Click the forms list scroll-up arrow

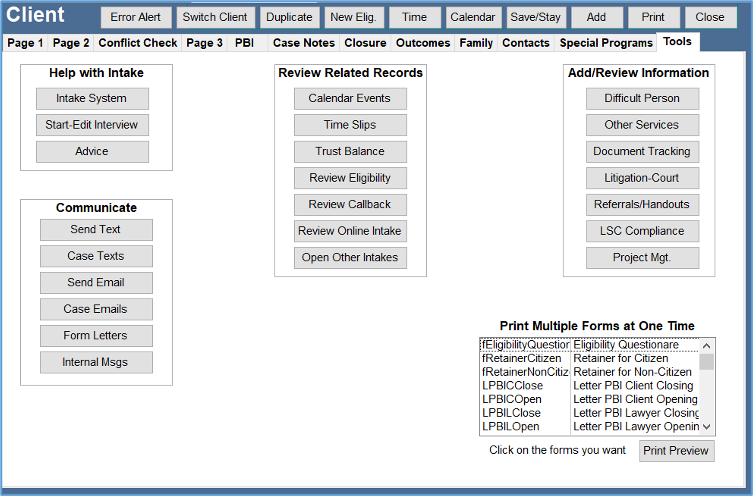(x=707, y=346)
